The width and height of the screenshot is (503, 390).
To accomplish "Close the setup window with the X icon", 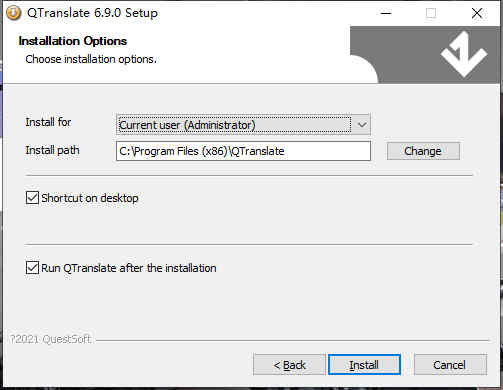I will coord(477,13).
